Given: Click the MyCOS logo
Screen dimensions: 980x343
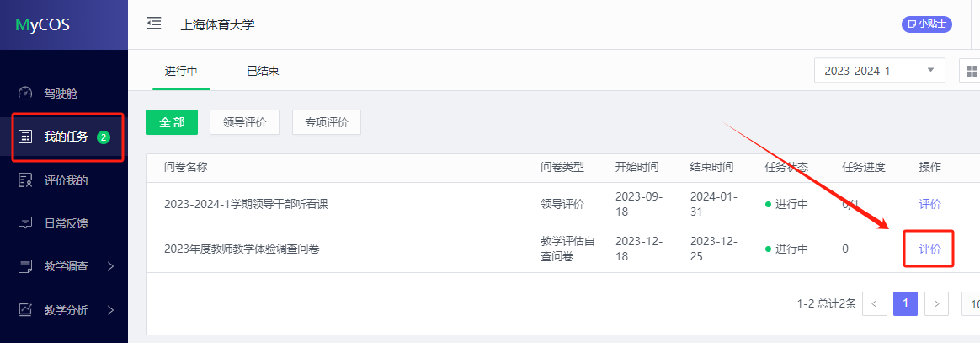Looking at the screenshot, I should click(43, 25).
